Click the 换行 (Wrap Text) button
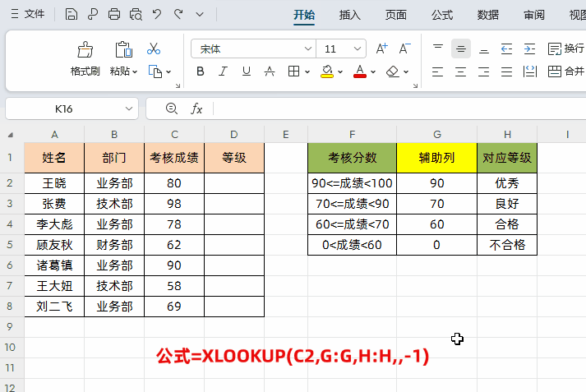586x392 pixels. pos(565,49)
